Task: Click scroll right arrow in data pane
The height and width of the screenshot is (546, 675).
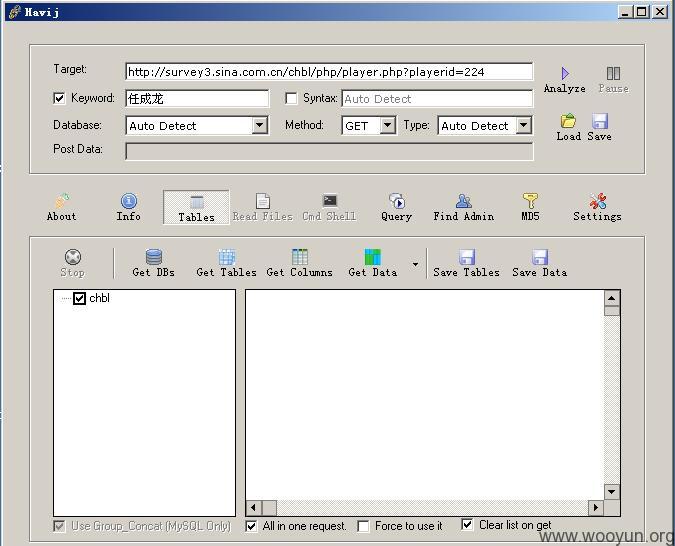Action: (x=596, y=508)
